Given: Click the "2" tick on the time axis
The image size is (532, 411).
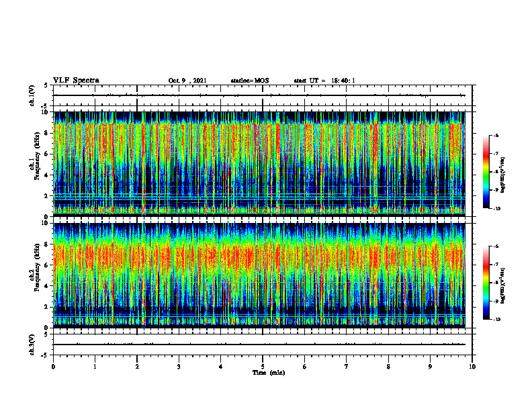Looking at the screenshot, I should pyautogui.click(x=137, y=367).
